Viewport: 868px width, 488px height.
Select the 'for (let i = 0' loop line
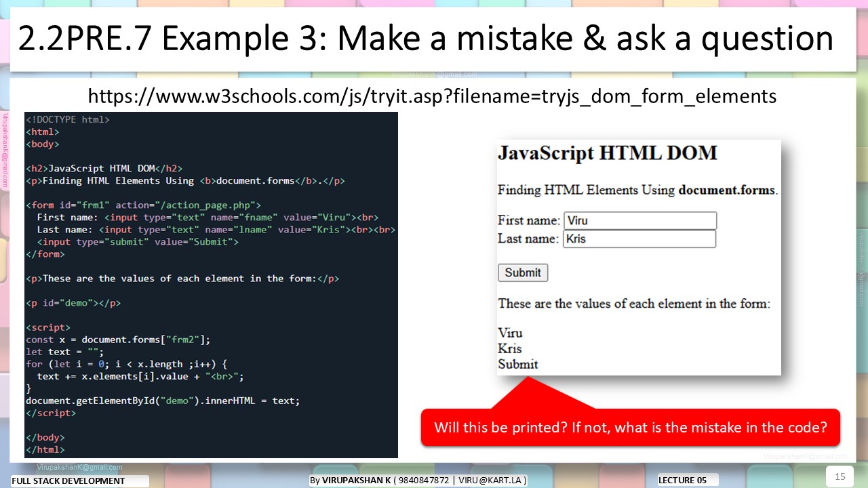click(127, 364)
